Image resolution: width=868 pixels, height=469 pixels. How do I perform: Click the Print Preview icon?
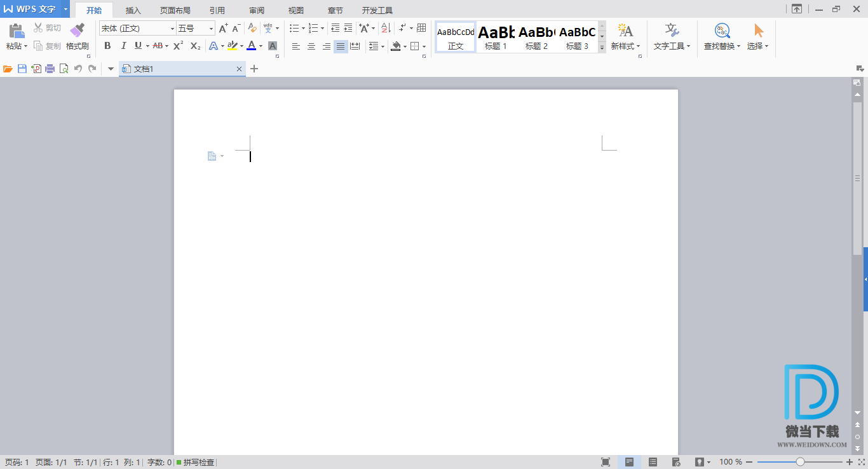click(64, 69)
